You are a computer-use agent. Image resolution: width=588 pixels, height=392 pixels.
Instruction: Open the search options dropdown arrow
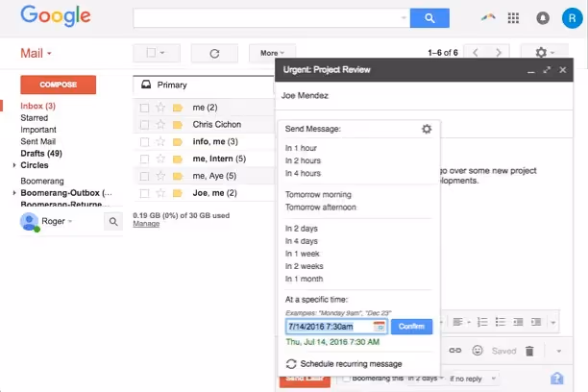pyautogui.click(x=404, y=17)
